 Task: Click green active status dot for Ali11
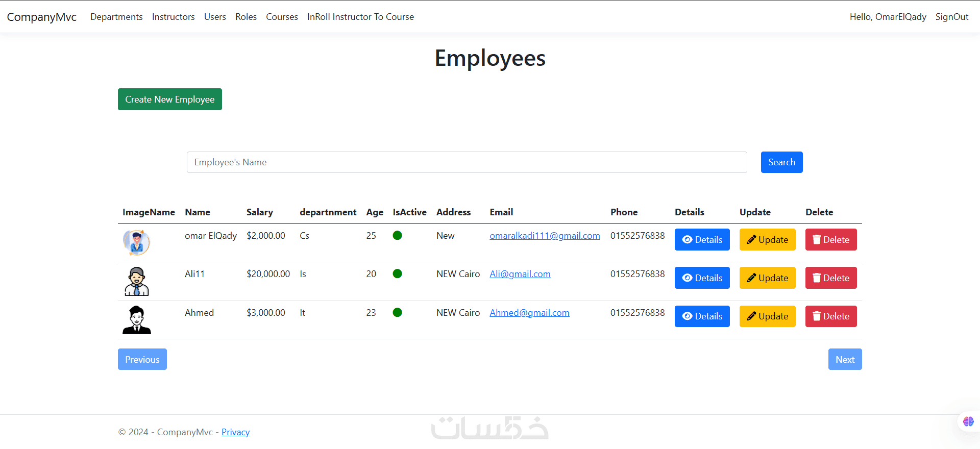(397, 274)
